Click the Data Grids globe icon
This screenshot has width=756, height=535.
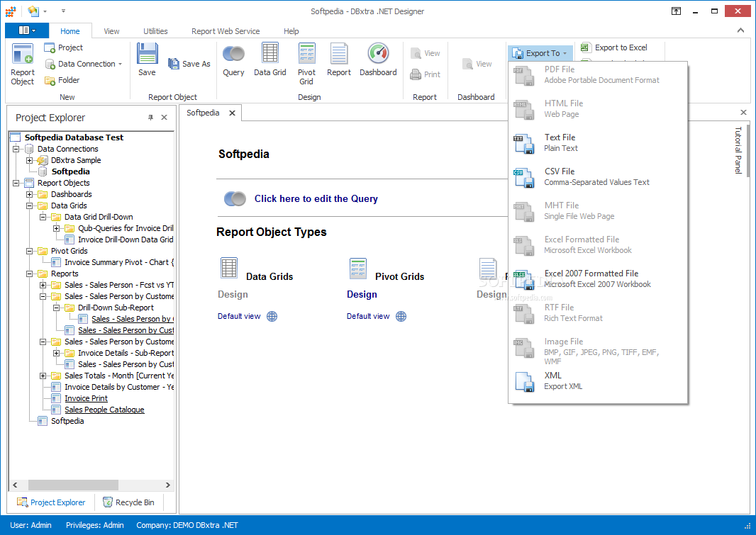pos(272,316)
